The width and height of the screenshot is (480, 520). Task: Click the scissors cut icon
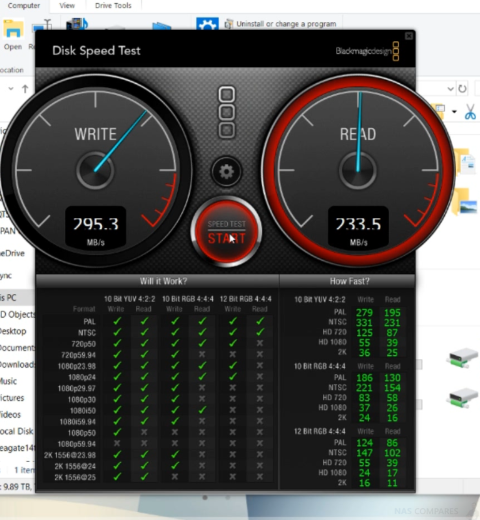[470, 112]
